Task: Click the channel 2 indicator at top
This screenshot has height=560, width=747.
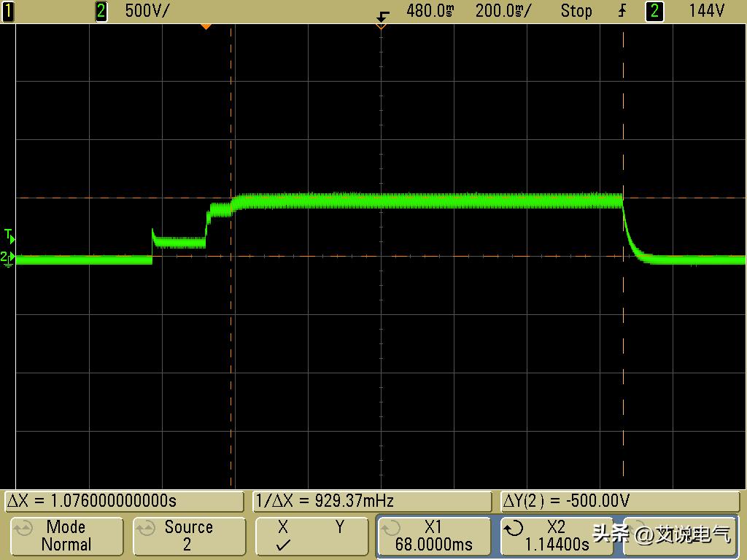Action: tap(101, 11)
